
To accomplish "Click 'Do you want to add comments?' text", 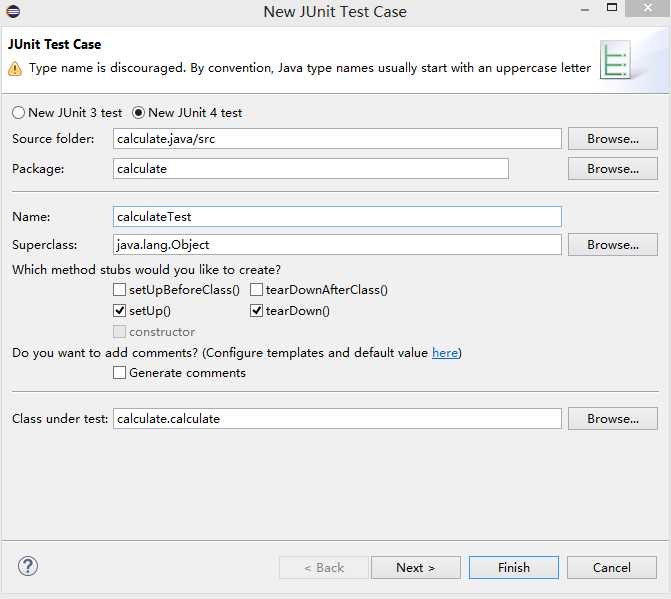I will coord(105,353).
